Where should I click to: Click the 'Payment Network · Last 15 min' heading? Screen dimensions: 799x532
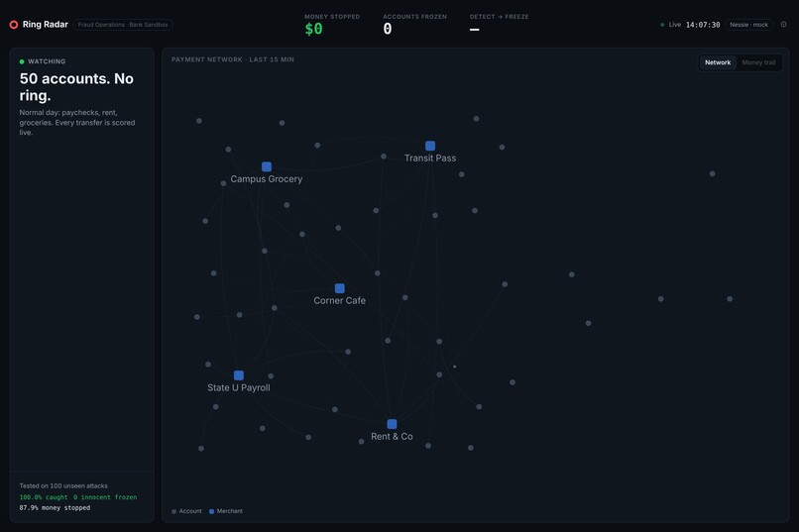tap(232, 59)
